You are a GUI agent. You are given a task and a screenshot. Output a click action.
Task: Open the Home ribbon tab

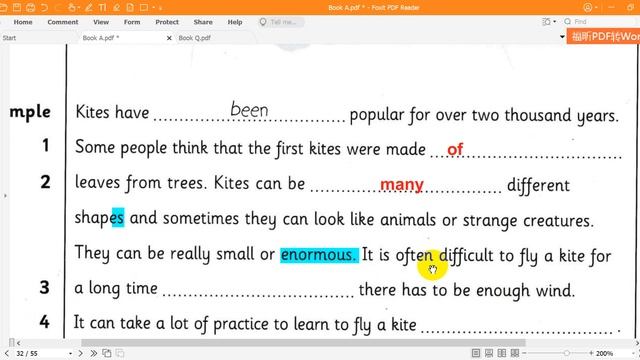coord(23,22)
